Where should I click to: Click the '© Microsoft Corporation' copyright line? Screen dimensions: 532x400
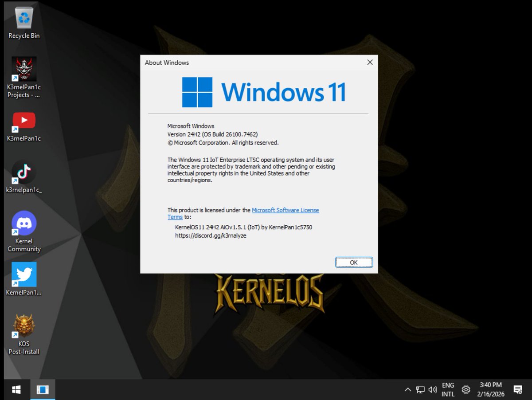coord(223,143)
